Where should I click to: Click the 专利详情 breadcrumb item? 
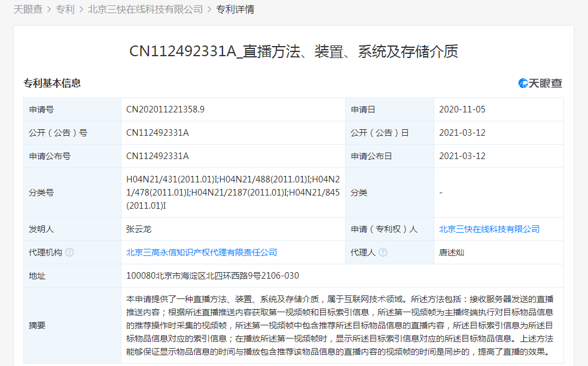[235, 10]
